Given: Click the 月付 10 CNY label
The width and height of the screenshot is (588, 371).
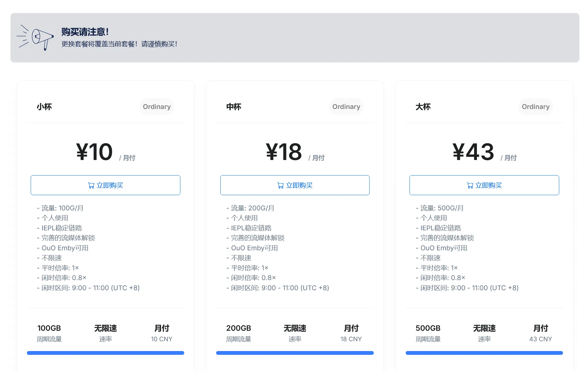Looking at the screenshot, I should (x=162, y=333).
